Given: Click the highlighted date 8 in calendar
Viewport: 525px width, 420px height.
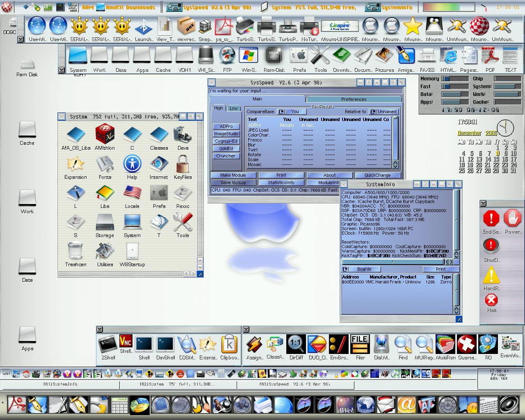Looking at the screenshot, I should (x=498, y=153).
